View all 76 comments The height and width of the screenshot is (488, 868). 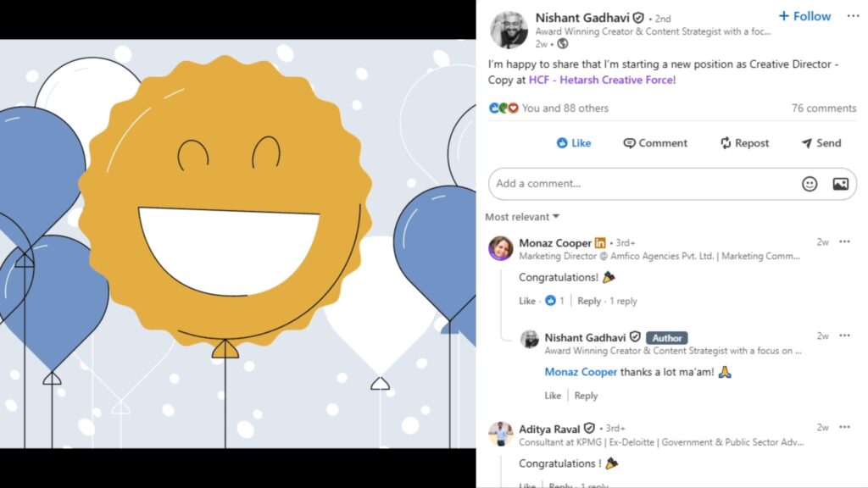click(x=823, y=108)
